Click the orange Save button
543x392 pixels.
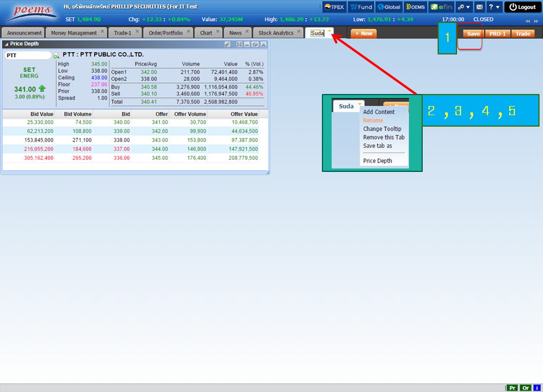click(473, 34)
